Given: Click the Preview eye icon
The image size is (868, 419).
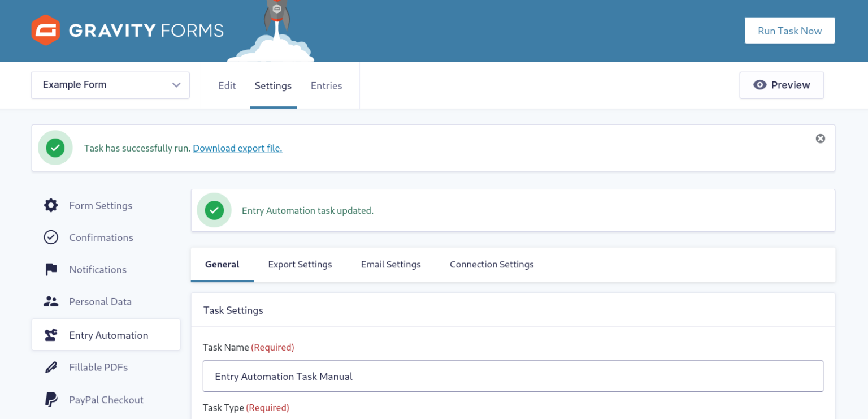Looking at the screenshot, I should point(760,84).
